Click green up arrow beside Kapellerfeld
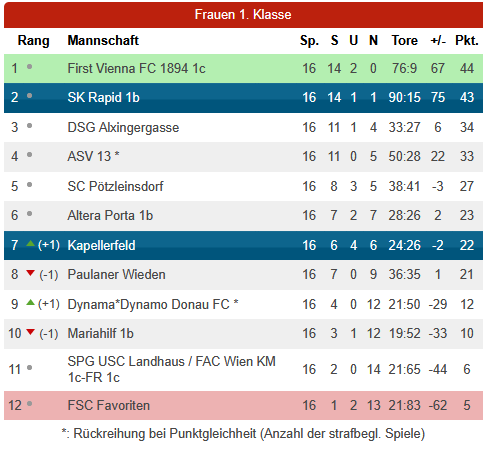The height and width of the screenshot is (449, 486). 30,243
